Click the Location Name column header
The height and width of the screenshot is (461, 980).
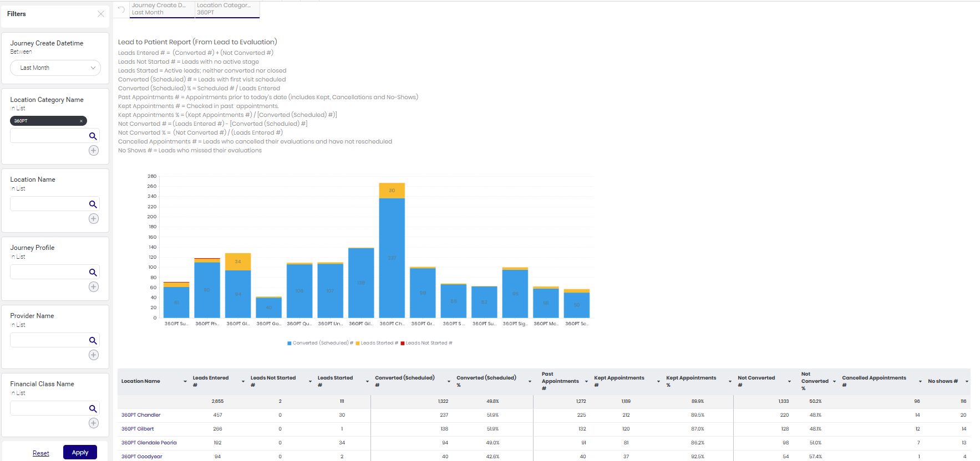click(141, 381)
